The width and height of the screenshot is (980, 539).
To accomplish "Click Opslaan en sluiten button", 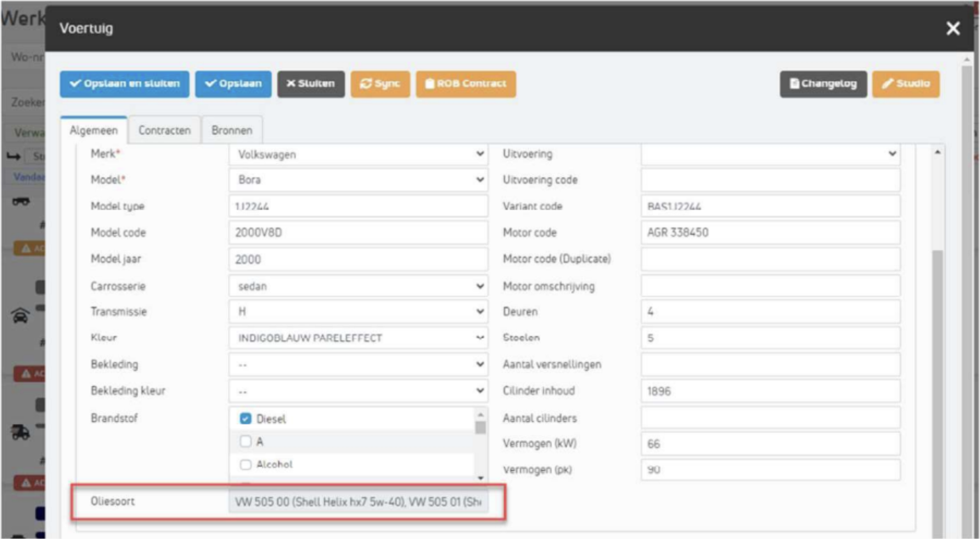I will point(125,84).
